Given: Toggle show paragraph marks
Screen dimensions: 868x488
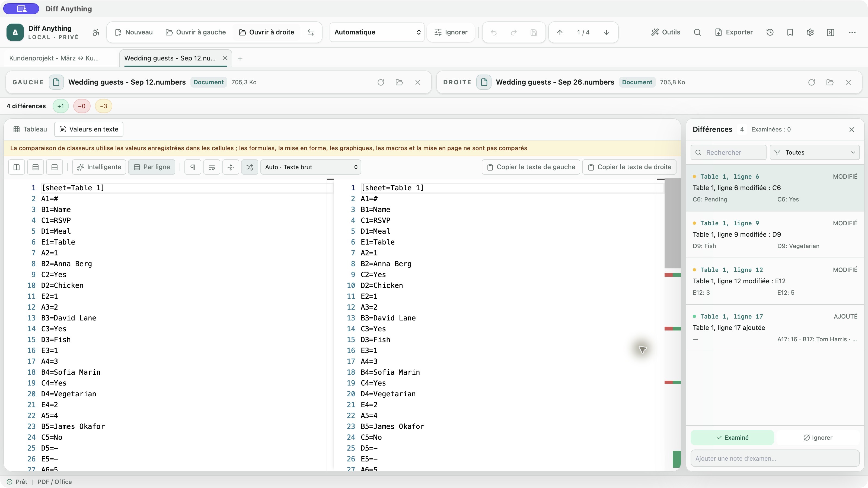Looking at the screenshot, I should (193, 167).
